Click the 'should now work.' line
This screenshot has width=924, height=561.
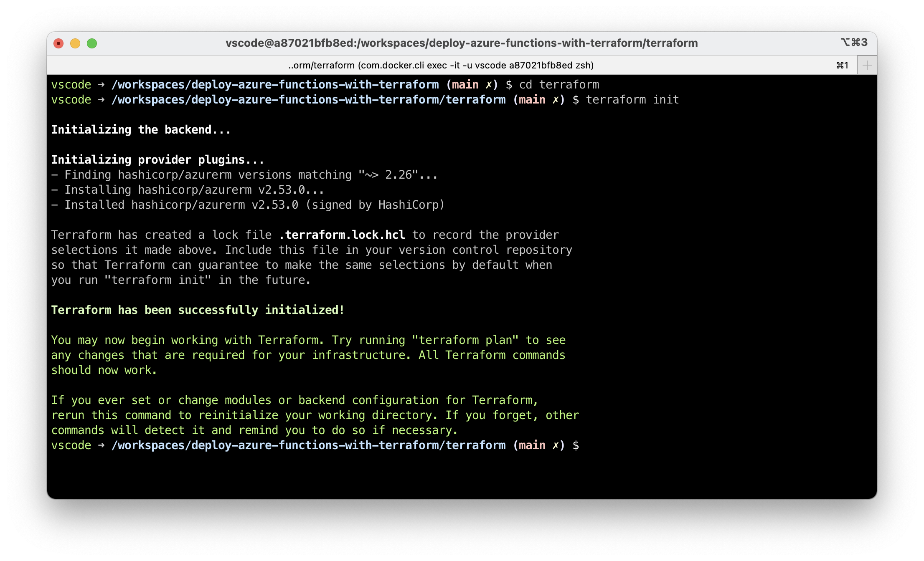[104, 370]
